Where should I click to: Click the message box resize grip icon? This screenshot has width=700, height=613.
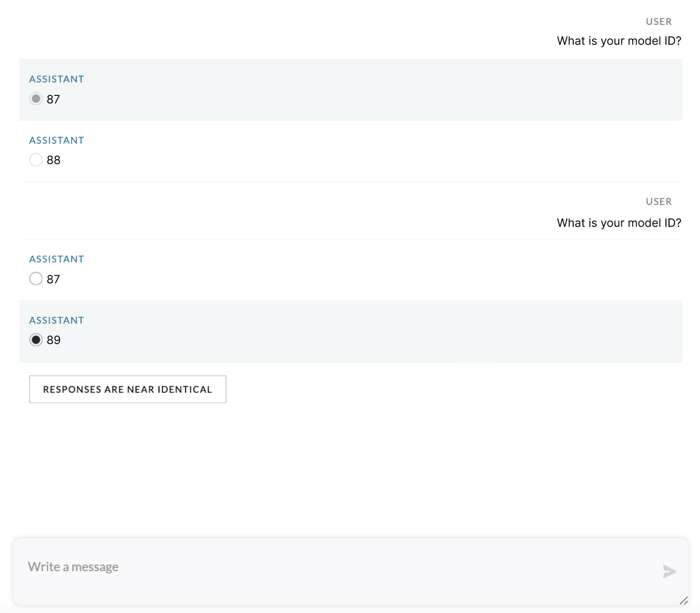coord(684,600)
